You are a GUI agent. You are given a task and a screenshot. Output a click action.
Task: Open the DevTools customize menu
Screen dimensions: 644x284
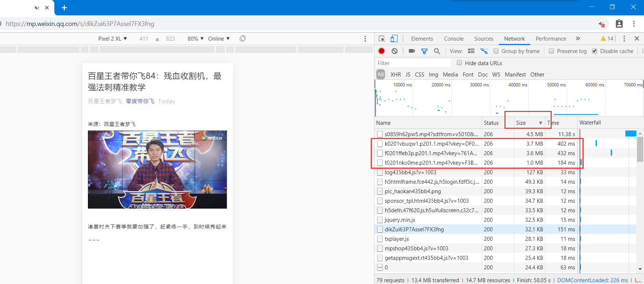coord(624,38)
